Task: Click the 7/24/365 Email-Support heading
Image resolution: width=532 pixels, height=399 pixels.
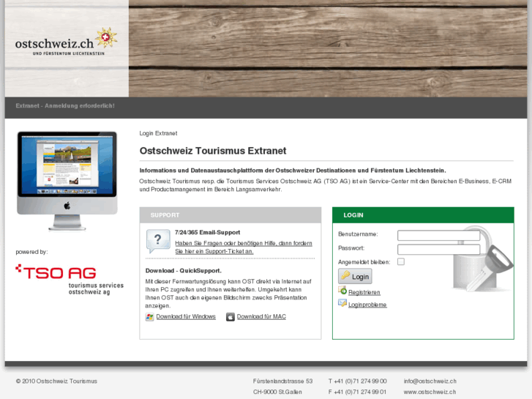Action: tap(207, 232)
